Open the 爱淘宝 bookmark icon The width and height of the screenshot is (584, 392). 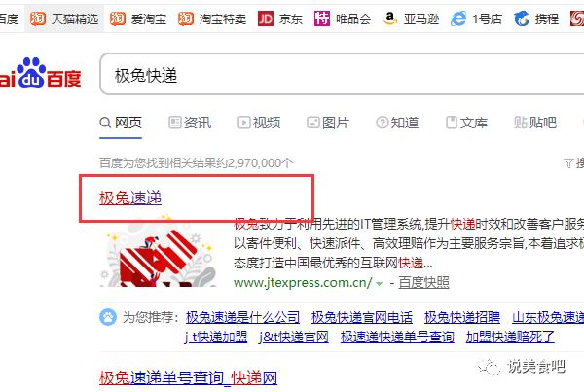[x=118, y=18]
